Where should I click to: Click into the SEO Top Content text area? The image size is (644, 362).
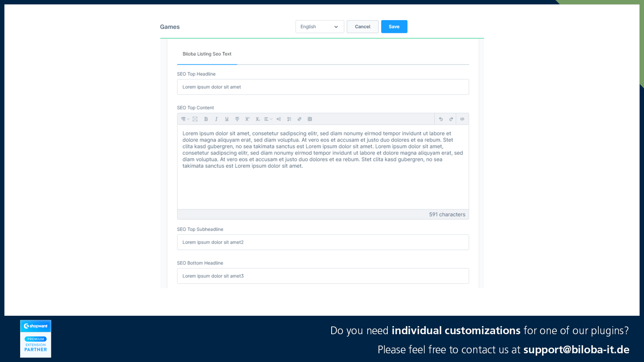tap(323, 167)
